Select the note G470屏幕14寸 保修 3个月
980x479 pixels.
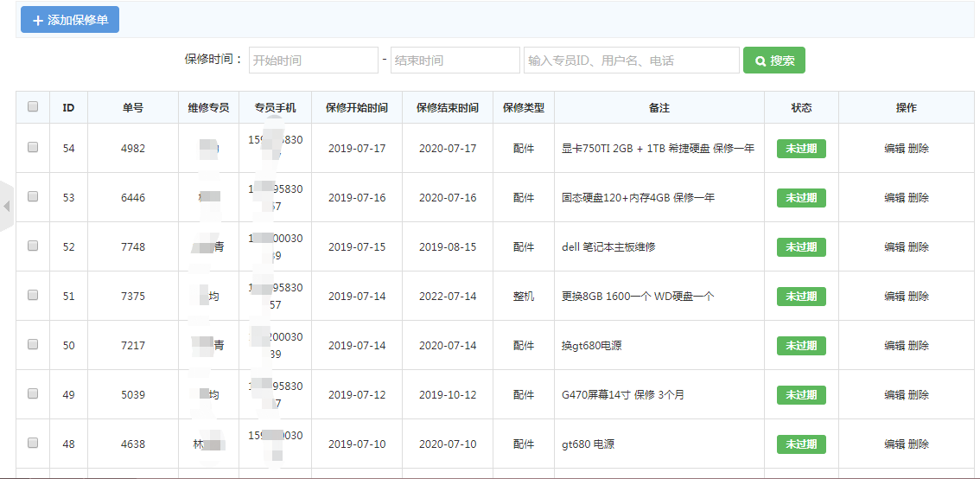623,394
